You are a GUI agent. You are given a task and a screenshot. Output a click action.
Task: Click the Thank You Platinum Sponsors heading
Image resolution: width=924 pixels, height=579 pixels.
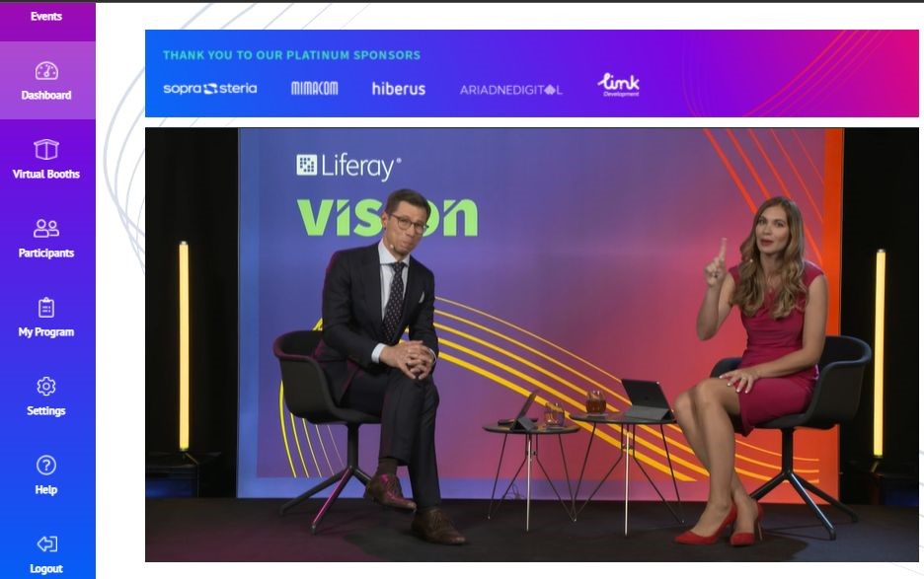pyautogui.click(x=291, y=55)
